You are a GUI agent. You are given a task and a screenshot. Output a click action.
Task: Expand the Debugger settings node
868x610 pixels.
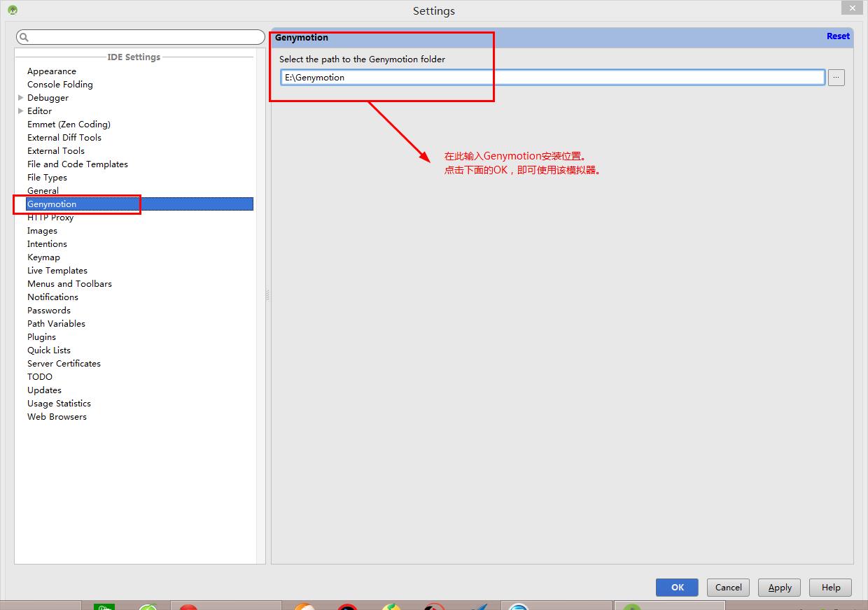click(x=20, y=98)
